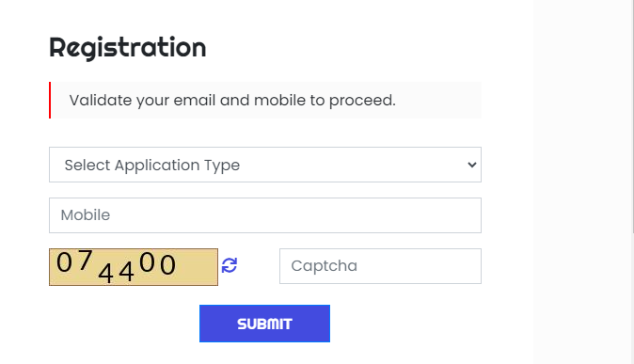Click the page's vertical scrollbar
The image size is (634, 364).
coord(633,118)
